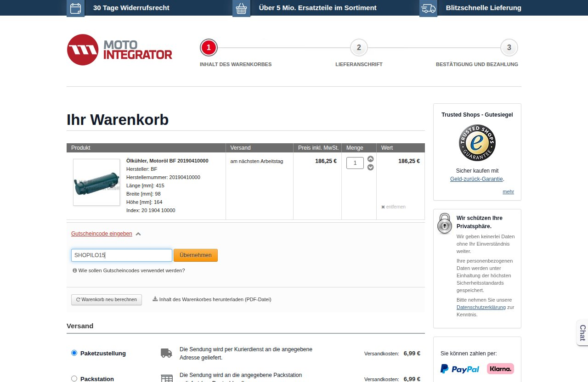Click the Preis inkl. MwSt. column header
This screenshot has height=382, width=588.
tap(318, 148)
